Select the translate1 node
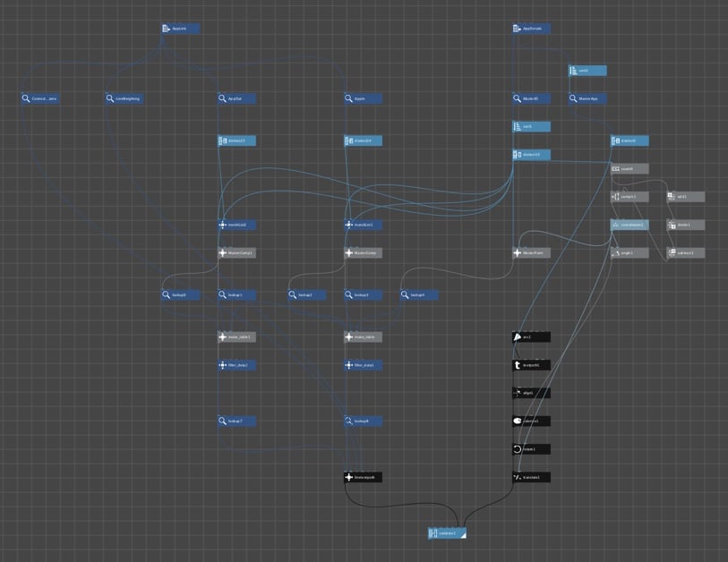This screenshot has height=562, width=728. click(532, 477)
